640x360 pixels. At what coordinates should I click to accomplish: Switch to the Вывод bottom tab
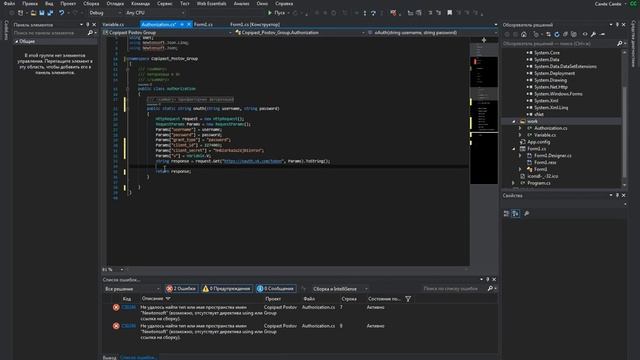[109, 358]
